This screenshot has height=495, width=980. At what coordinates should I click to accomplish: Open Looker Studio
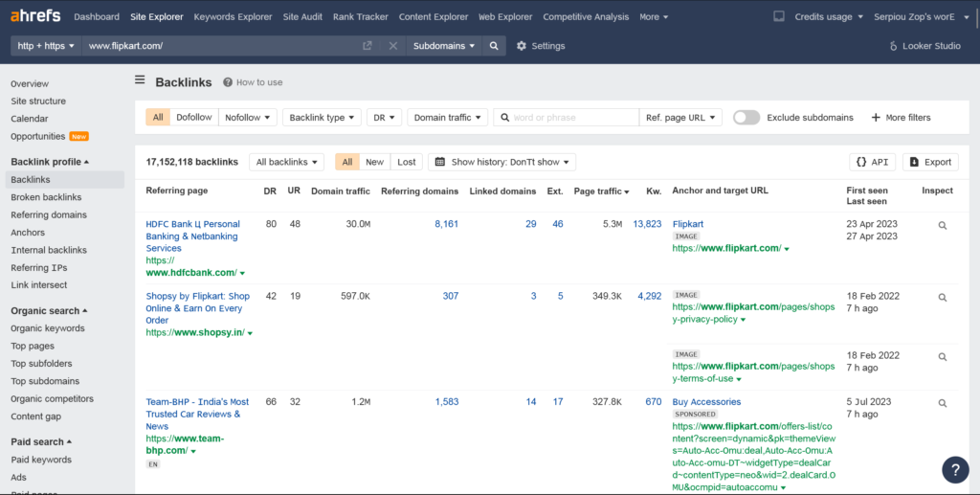pos(925,46)
